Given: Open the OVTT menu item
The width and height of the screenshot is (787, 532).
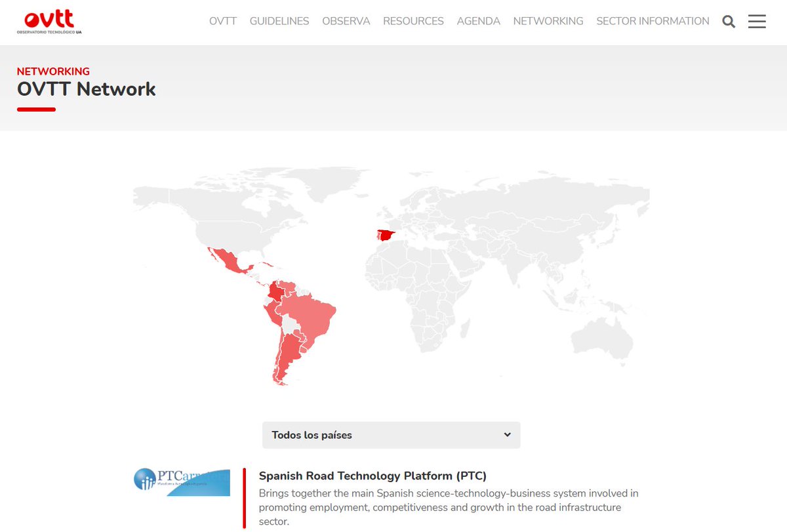Looking at the screenshot, I should pos(223,21).
